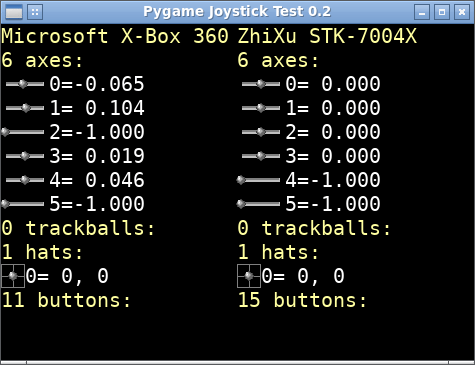Viewport: 475px width, 365px height.
Task: Click '0 trackballs:' under X-Box 360
Action: coord(78,228)
